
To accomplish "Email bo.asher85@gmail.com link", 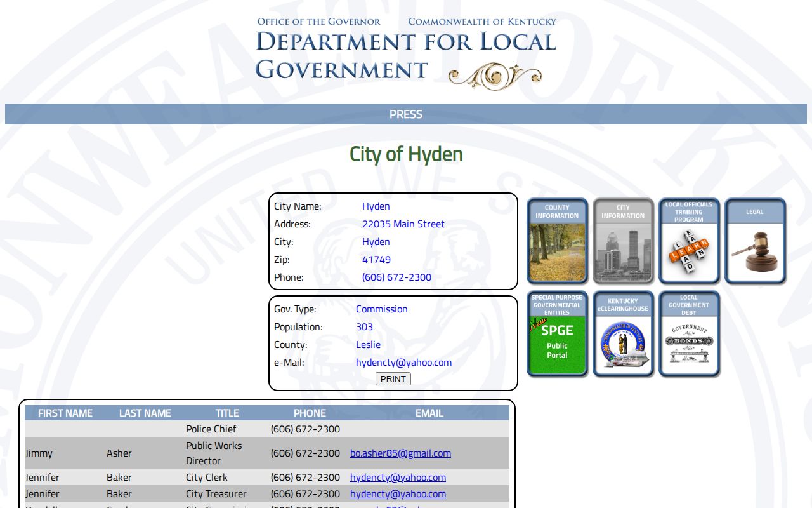I will tap(400, 453).
